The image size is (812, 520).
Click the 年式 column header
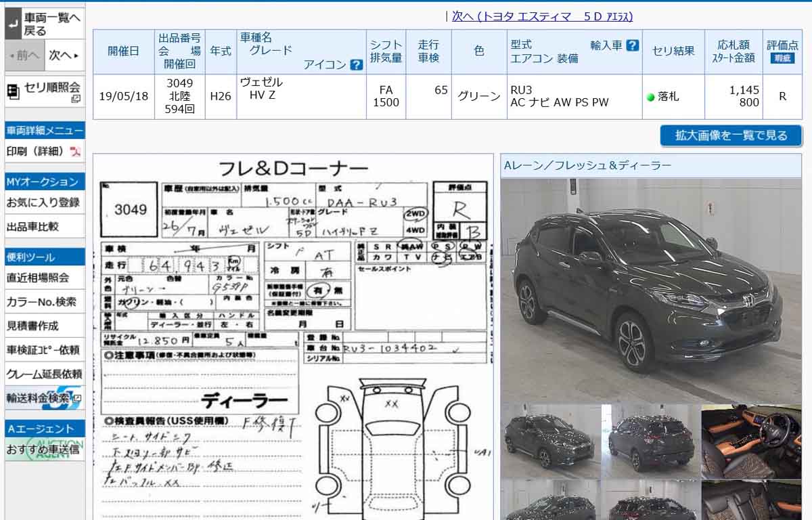[x=221, y=51]
